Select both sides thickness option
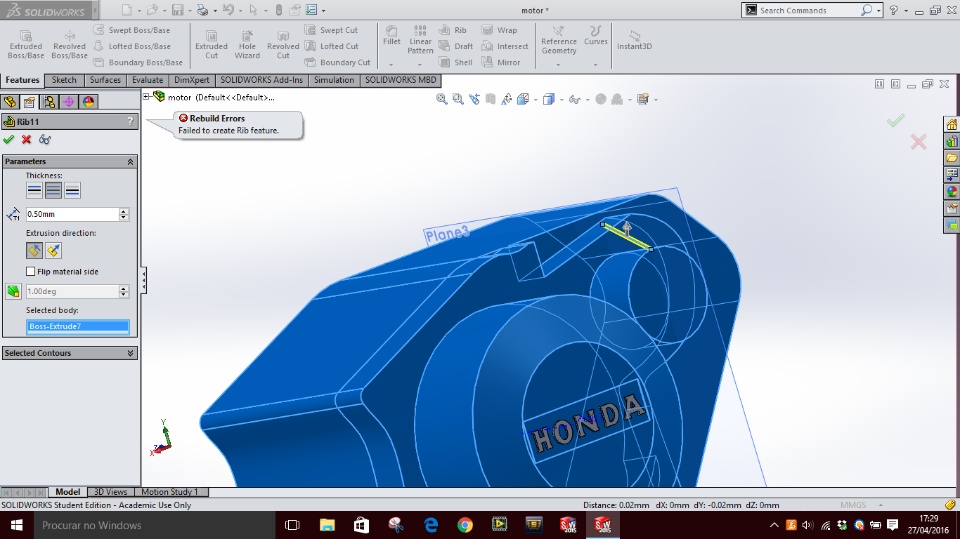Image resolution: width=960 pixels, height=539 pixels. (53, 190)
